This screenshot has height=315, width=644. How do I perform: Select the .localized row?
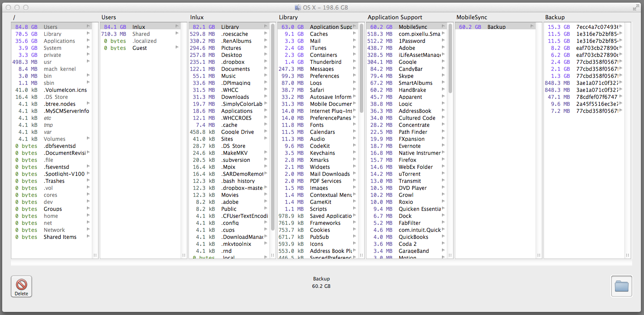point(140,41)
